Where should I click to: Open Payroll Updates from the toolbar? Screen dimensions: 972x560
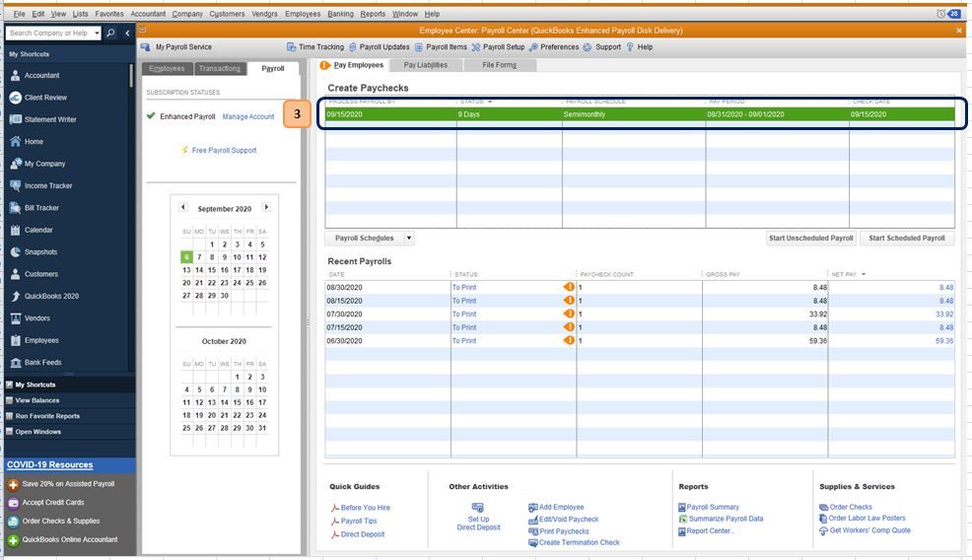(x=380, y=47)
